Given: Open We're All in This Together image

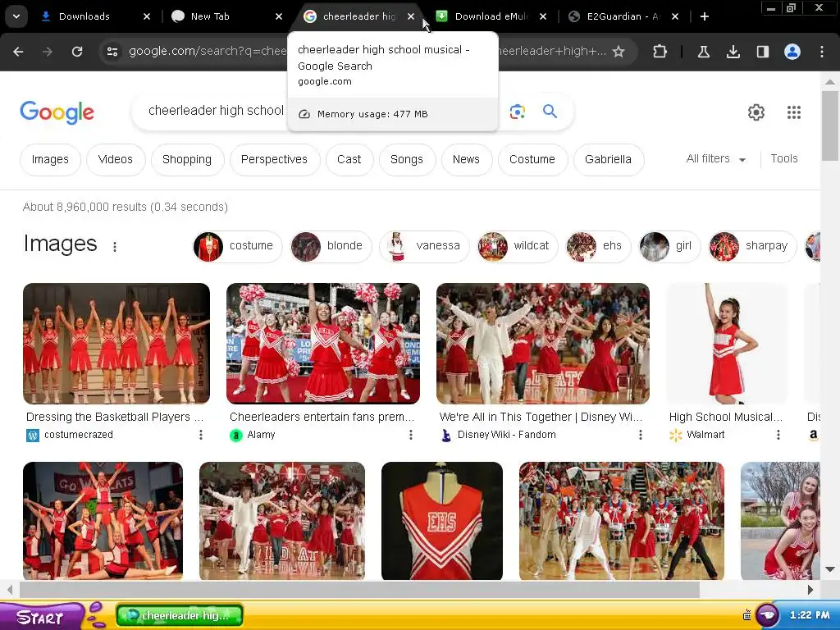Looking at the screenshot, I should (x=543, y=344).
